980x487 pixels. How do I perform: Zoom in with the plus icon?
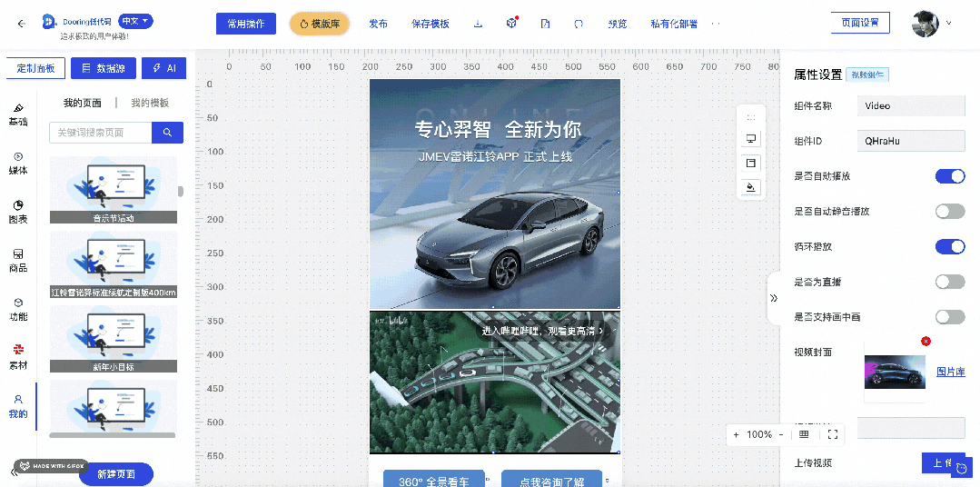737,434
